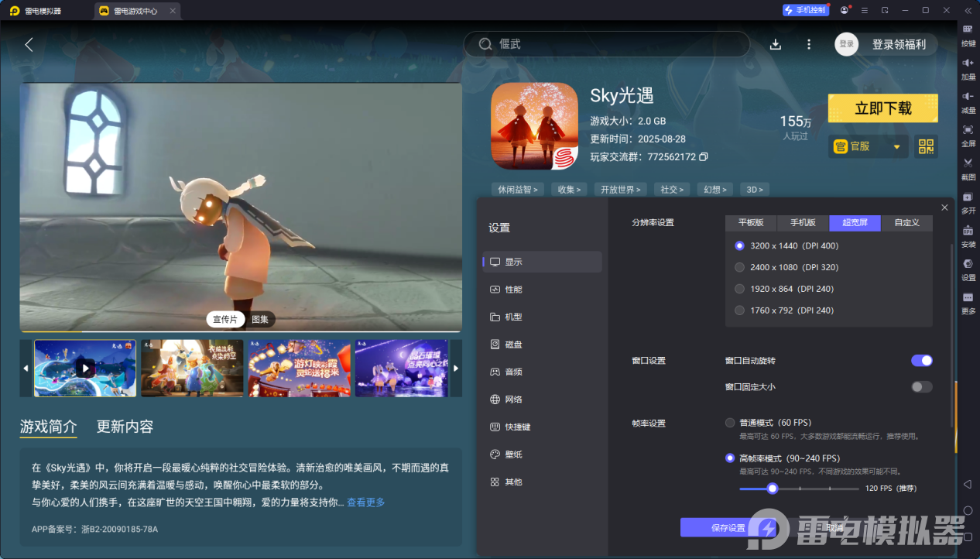980x559 pixels.
Task: Collapse the right sidebar with double-chevron icon
Action: tap(968, 10)
